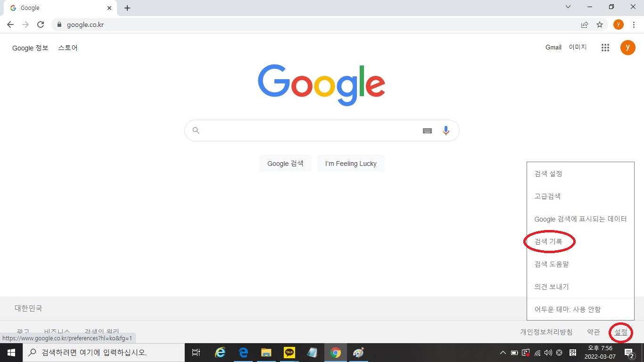
Task: Click the on-screen keyboard icon in the search box
Action: [427, 131]
